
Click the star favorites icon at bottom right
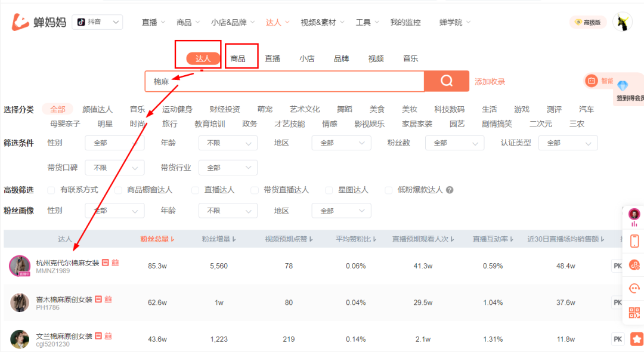pos(636,338)
